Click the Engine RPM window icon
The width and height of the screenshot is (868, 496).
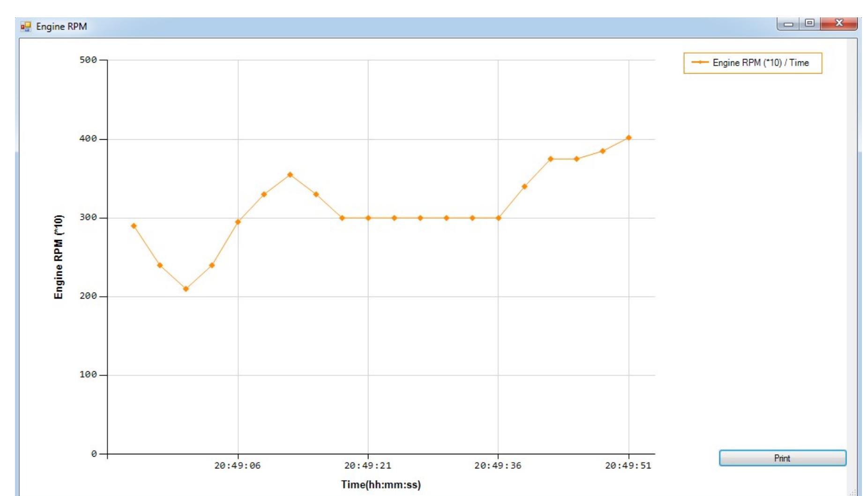click(25, 26)
